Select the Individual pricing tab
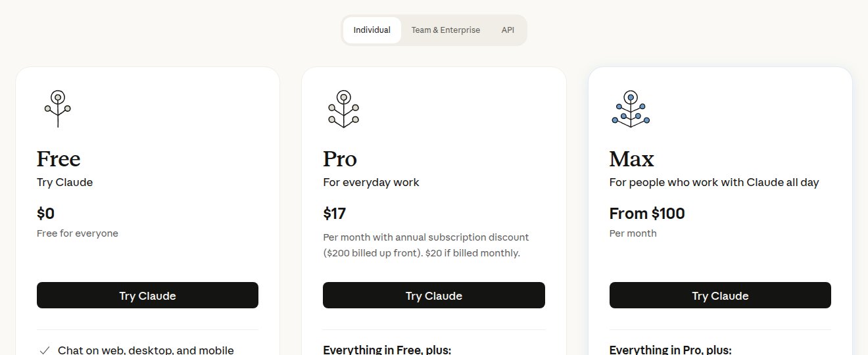 tap(372, 30)
